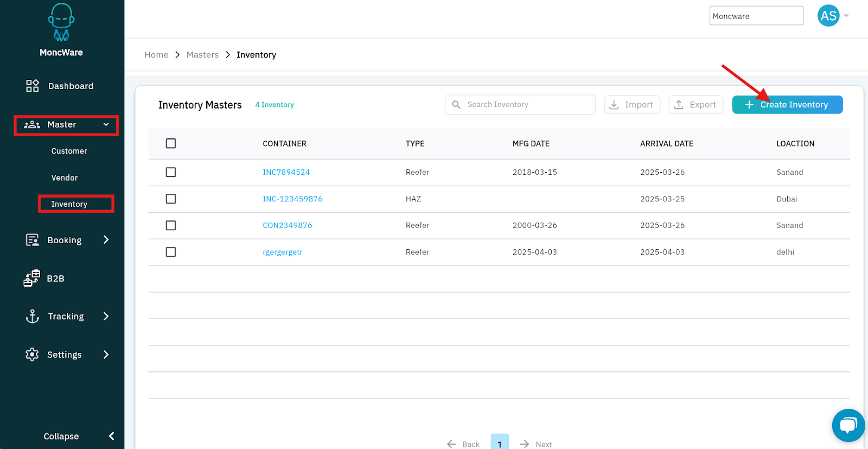Click the MoncWare logo icon
The height and width of the screenshot is (449, 868).
point(61,22)
